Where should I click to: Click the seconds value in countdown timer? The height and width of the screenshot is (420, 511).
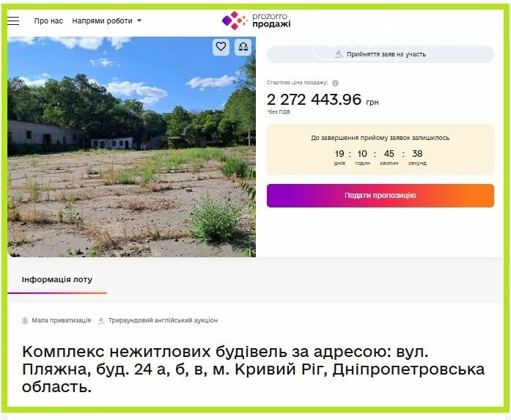point(417,153)
